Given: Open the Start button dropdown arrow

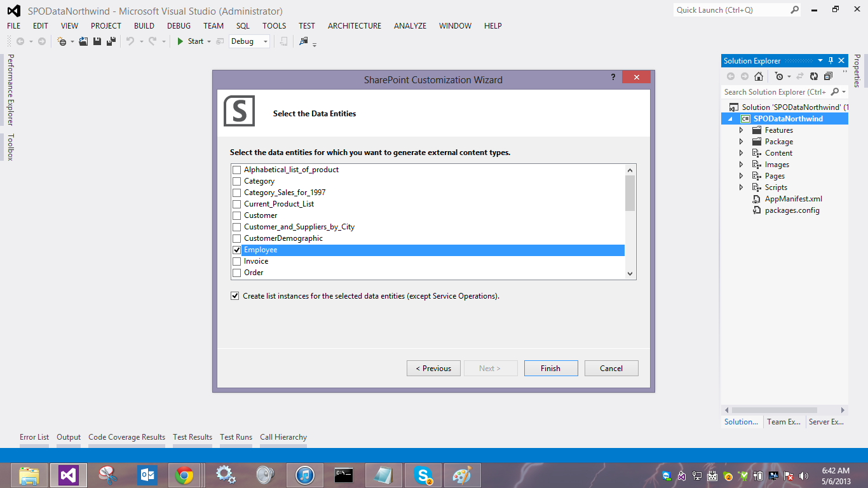Looking at the screenshot, I should click(209, 42).
